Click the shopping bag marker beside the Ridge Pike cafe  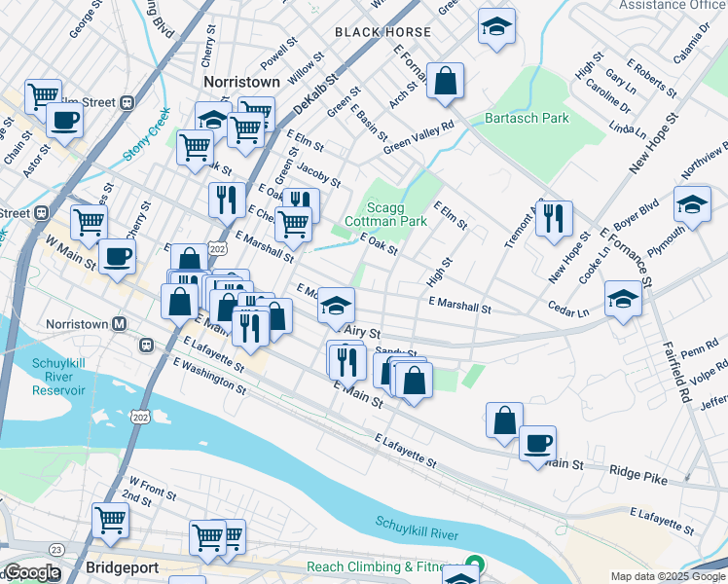[504, 423]
